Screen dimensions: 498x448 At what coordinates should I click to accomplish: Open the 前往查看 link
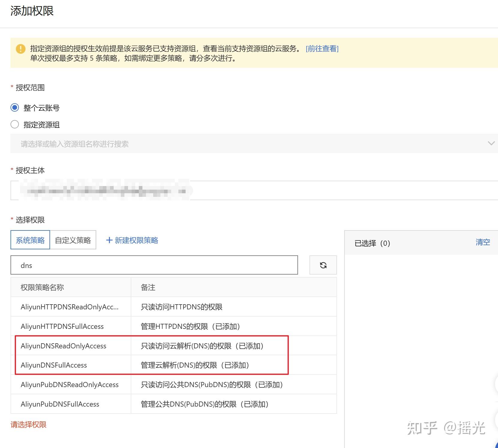coord(322,48)
